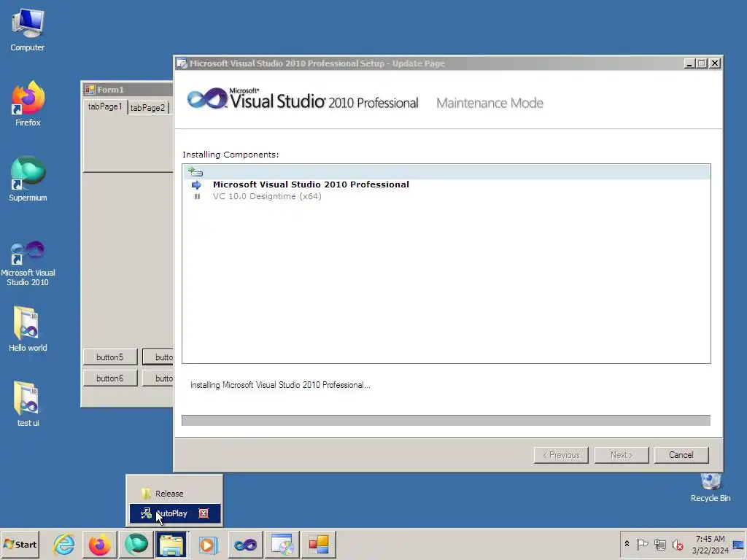The width and height of the screenshot is (747, 560).
Task: Click the Cancel button in setup
Action: tap(681, 455)
